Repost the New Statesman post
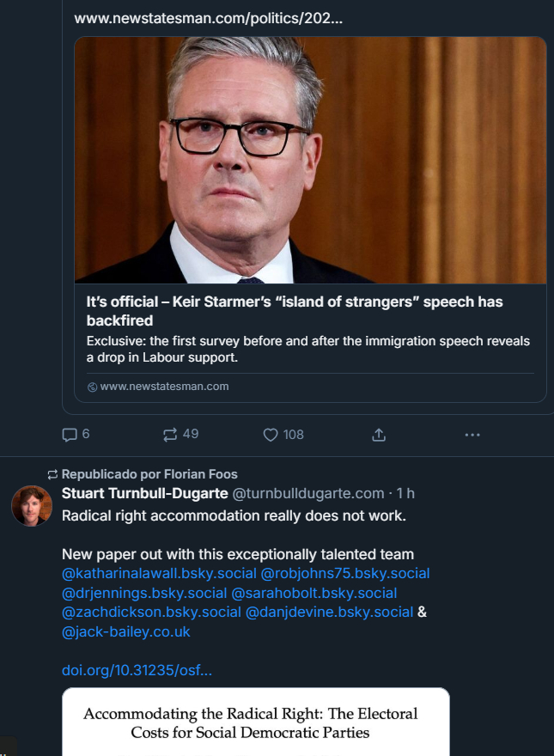This screenshot has width=554, height=756. point(170,435)
